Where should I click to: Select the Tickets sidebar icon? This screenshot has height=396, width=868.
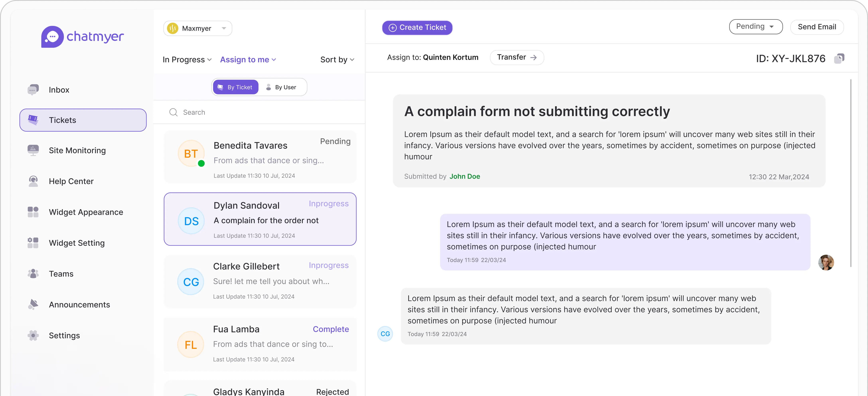click(33, 120)
